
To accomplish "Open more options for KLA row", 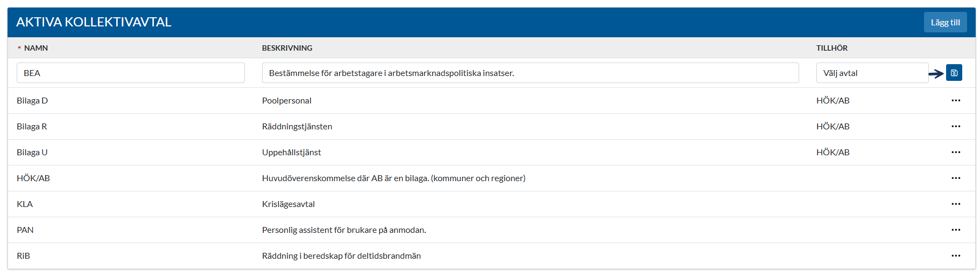I will [955, 204].
